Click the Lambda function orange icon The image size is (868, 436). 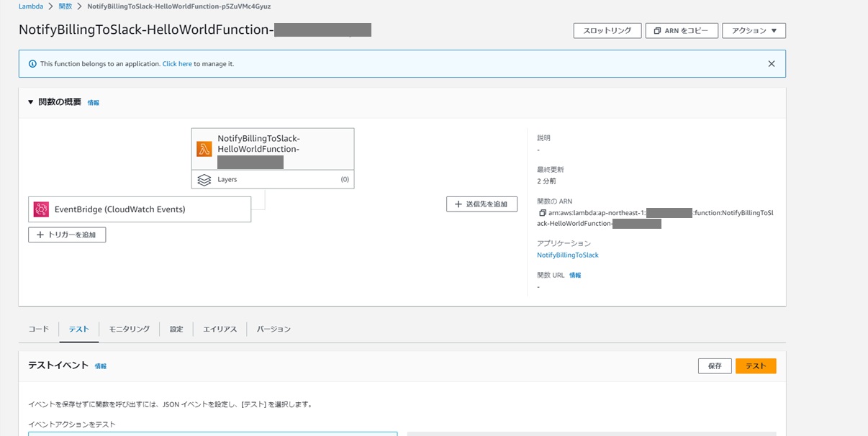(x=204, y=149)
